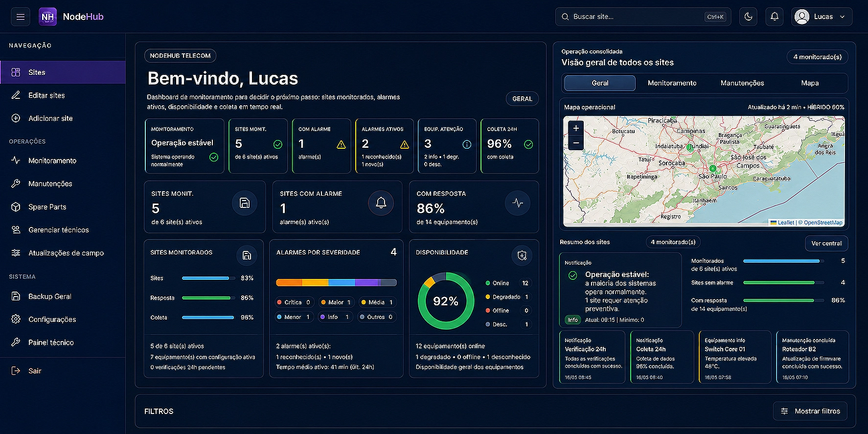Open the OpenStreetMap link
This screenshot has width=868, height=434.
pos(823,223)
